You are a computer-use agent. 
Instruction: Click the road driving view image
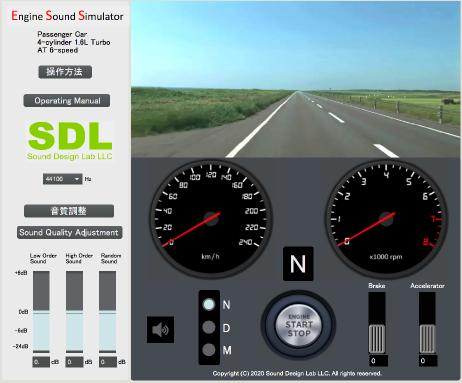tap(296, 79)
